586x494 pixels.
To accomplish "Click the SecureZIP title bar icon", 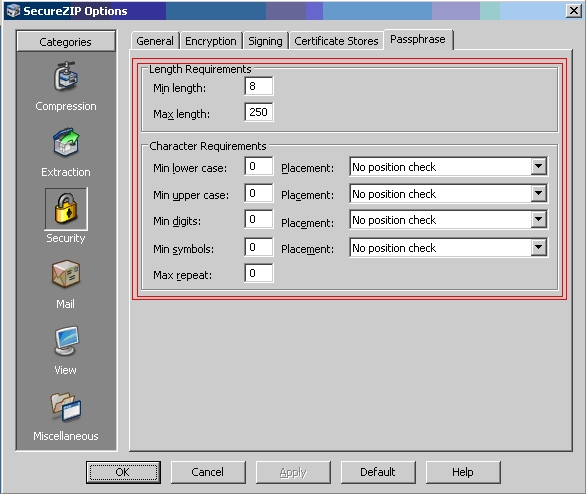I will 13,10.
